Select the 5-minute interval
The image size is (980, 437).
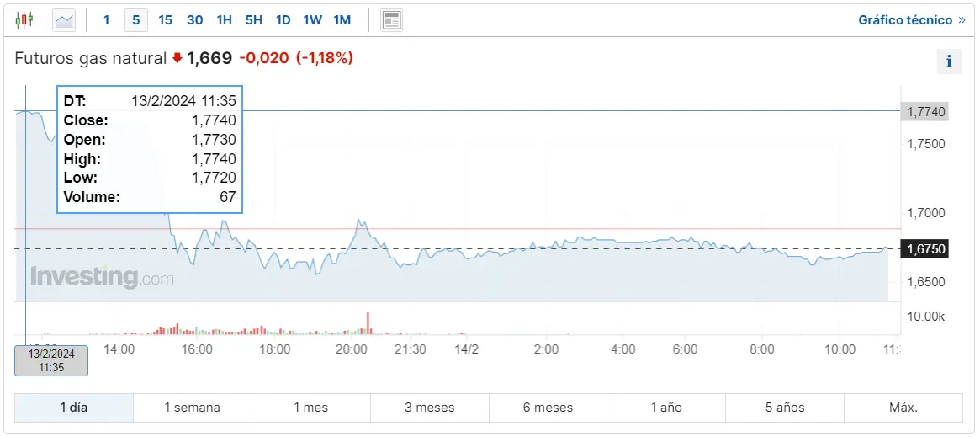135,19
